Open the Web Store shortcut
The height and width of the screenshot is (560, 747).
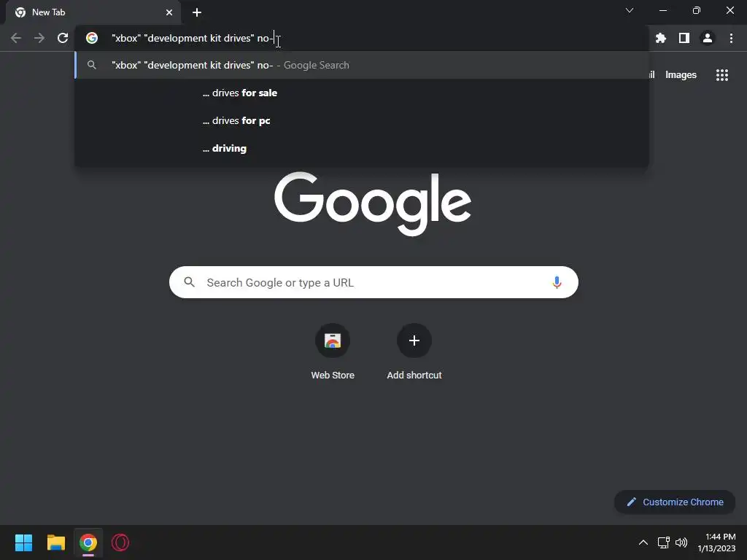click(x=333, y=352)
